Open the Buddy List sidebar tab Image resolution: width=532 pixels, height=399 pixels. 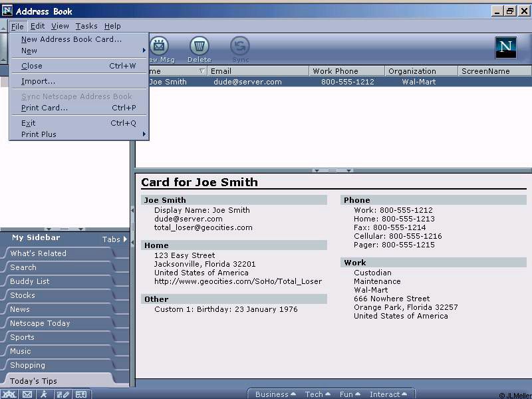click(x=59, y=281)
